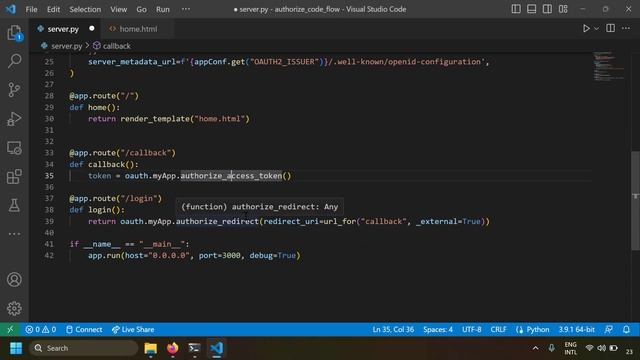This screenshot has height=360, width=640.
Task: Click the Windows taskbar Search box
Action: (x=84, y=348)
